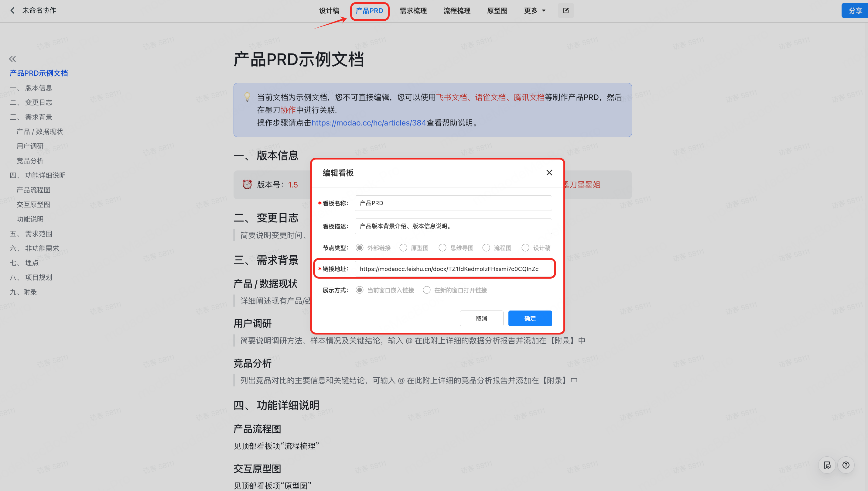Focus the 链接地址 input field
Screen dimensions: 868x491
(453, 269)
